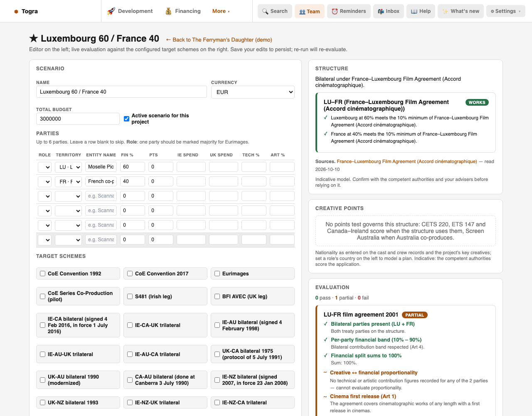Click the WORKS status badge
The image size is (532, 416).
pos(477,102)
